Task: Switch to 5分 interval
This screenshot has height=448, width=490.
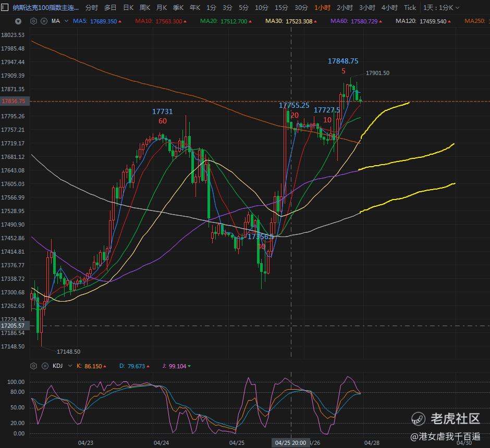Action: [x=244, y=7]
